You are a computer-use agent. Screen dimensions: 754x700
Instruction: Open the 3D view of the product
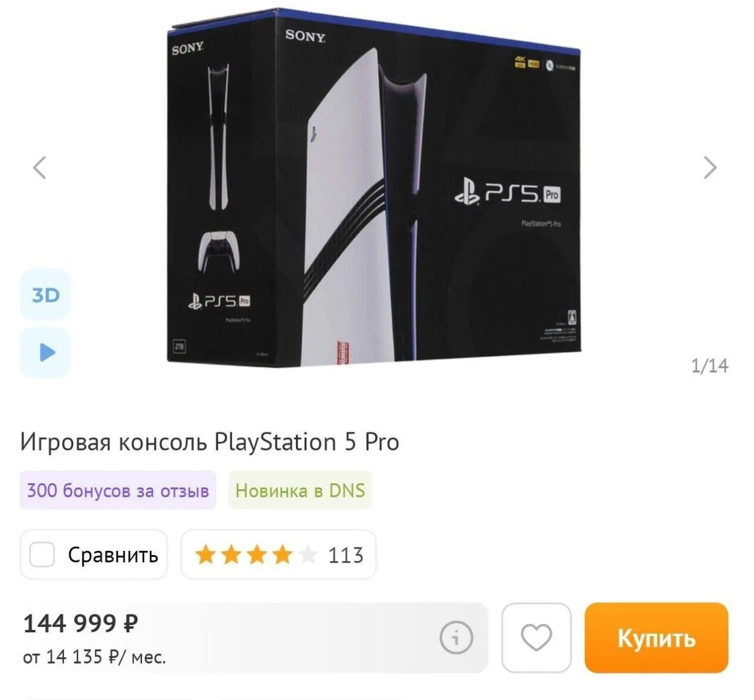tap(45, 295)
